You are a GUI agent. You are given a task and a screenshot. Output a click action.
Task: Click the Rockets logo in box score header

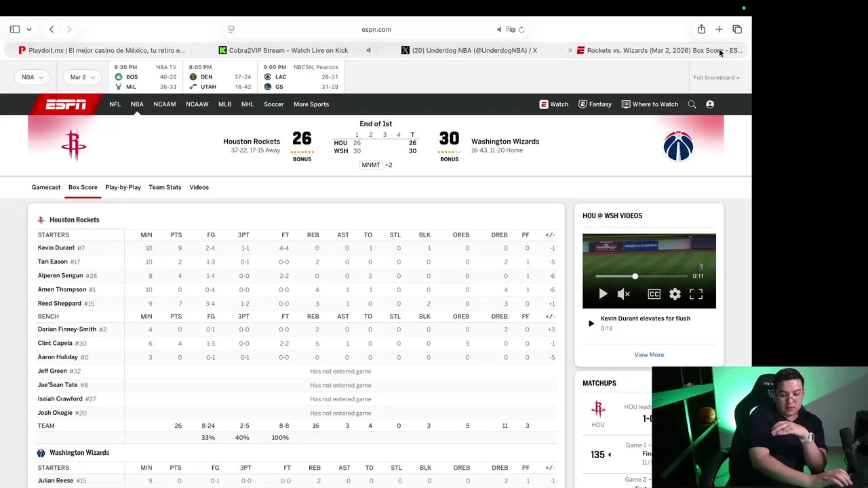pyautogui.click(x=41, y=220)
